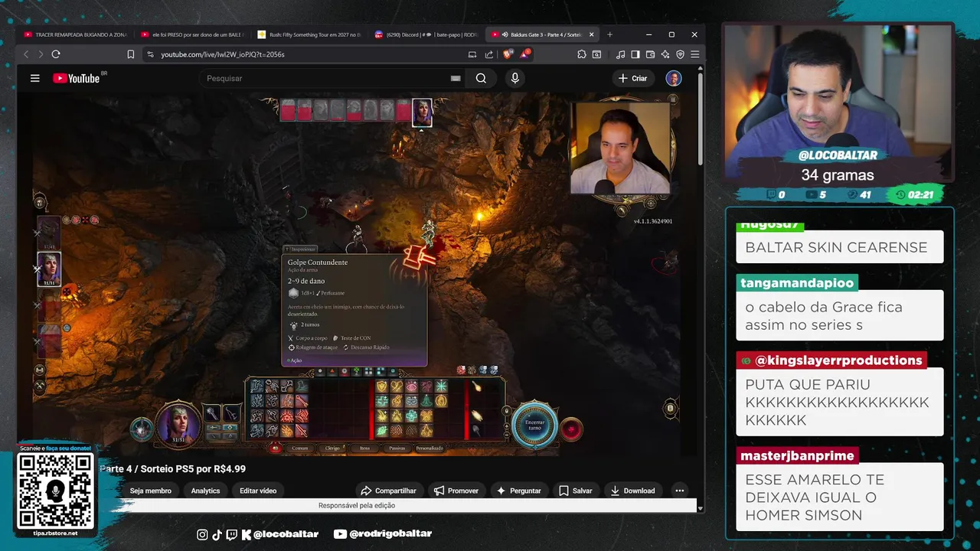Click the Compartilhar share button
Viewport: 980px width, 551px height.
pyautogui.click(x=388, y=491)
